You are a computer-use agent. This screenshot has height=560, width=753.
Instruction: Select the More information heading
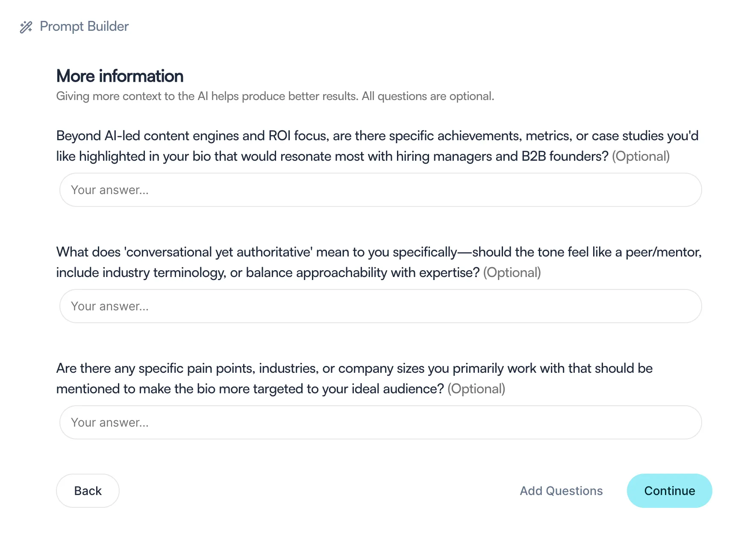[x=120, y=76]
